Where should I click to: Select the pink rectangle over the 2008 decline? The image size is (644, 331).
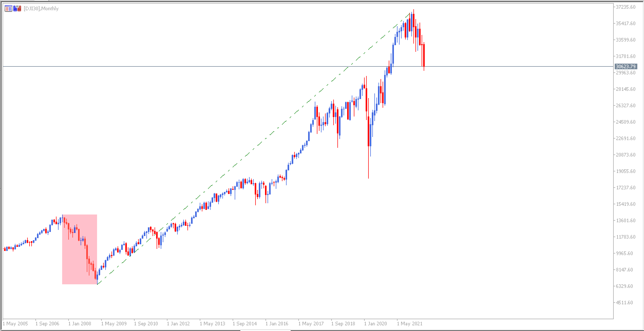(80, 249)
